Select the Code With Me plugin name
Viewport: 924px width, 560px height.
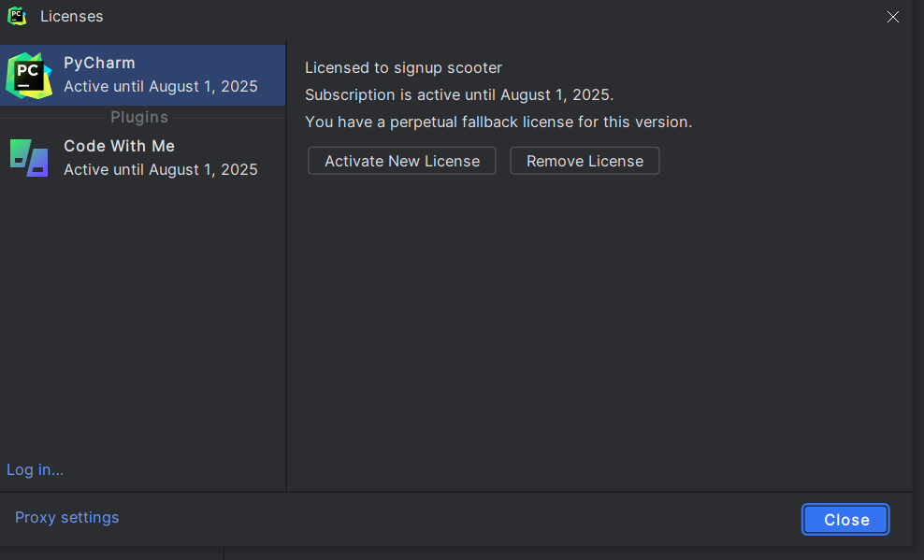tap(119, 147)
